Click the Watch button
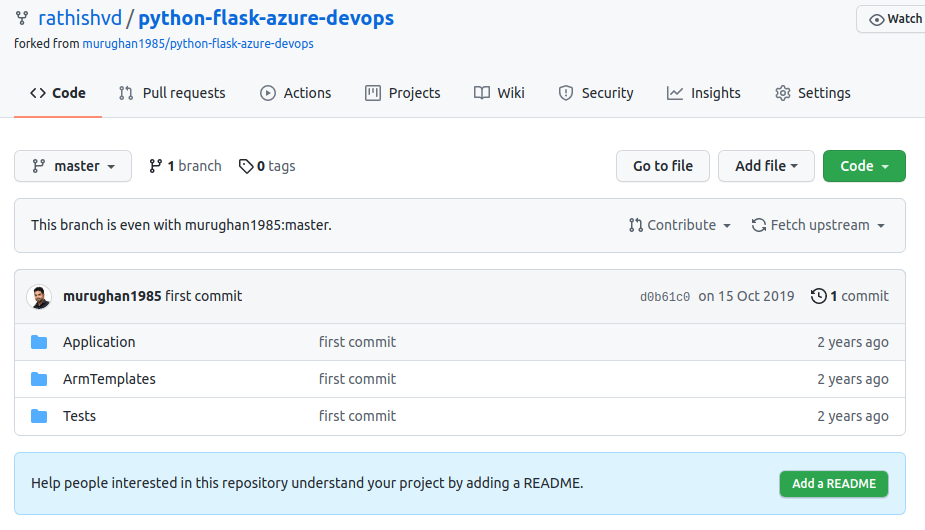925x530 pixels. [x=891, y=19]
